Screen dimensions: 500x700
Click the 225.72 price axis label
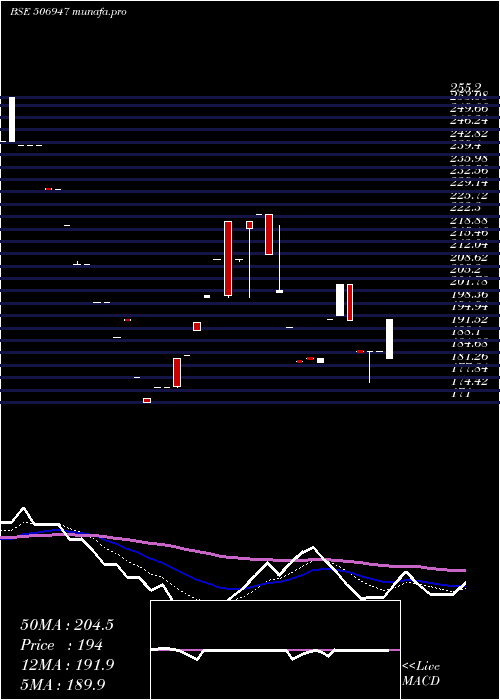(469, 196)
